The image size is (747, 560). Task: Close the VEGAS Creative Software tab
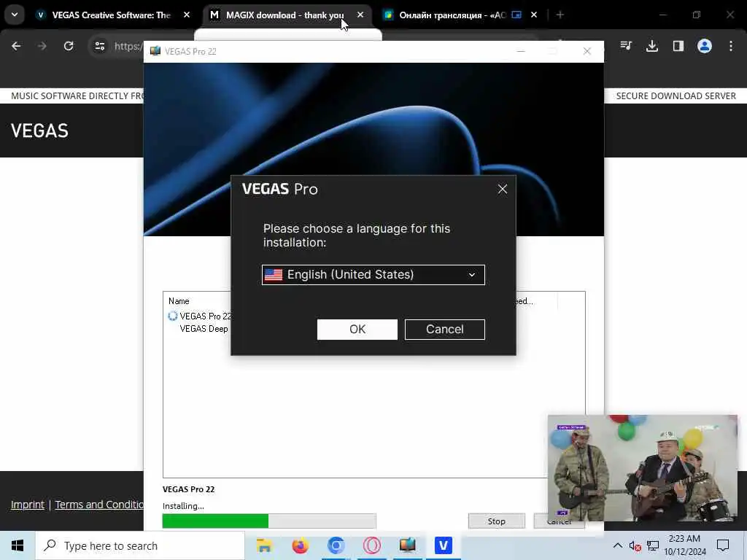(187, 15)
